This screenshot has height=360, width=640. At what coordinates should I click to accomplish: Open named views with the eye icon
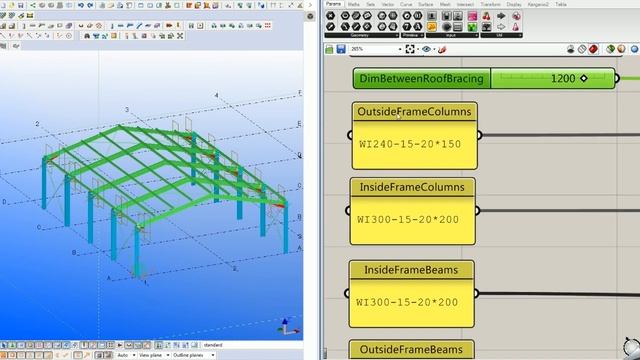[427, 49]
